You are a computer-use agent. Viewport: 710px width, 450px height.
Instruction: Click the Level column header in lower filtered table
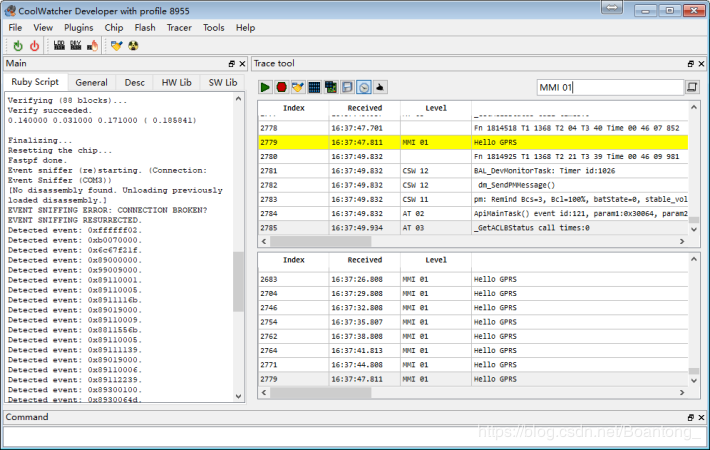click(436, 260)
